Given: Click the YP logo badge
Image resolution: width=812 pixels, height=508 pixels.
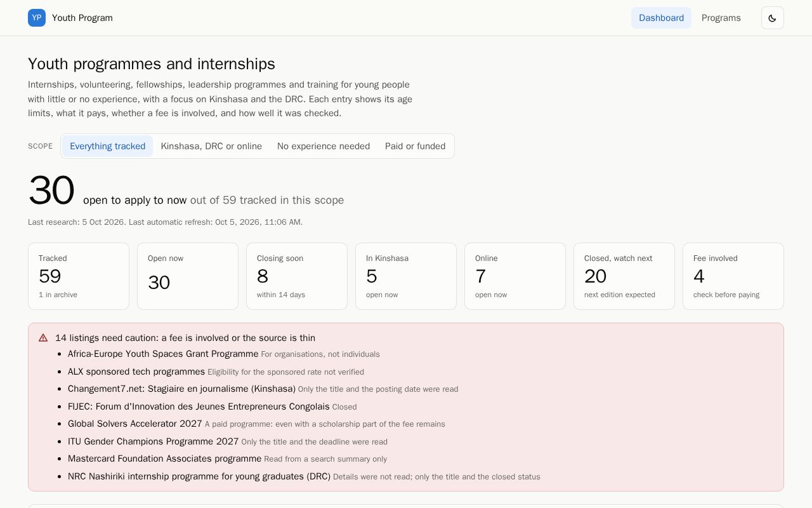Looking at the screenshot, I should pos(37,18).
